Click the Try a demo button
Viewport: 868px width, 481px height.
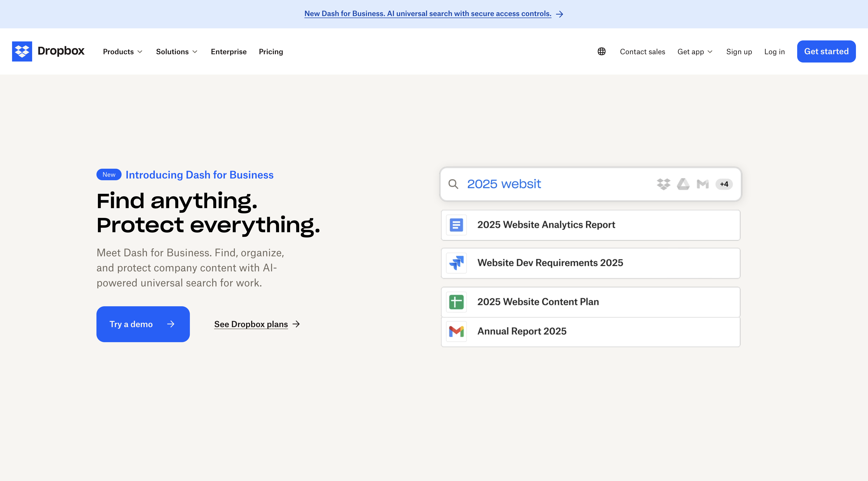click(143, 324)
